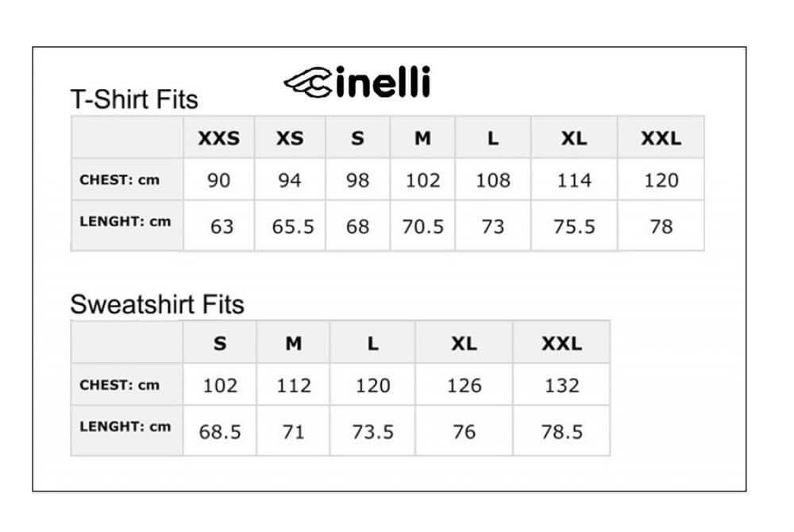Click the chest value 90 cell
The width and height of the screenshot is (794, 532).
pos(219,179)
